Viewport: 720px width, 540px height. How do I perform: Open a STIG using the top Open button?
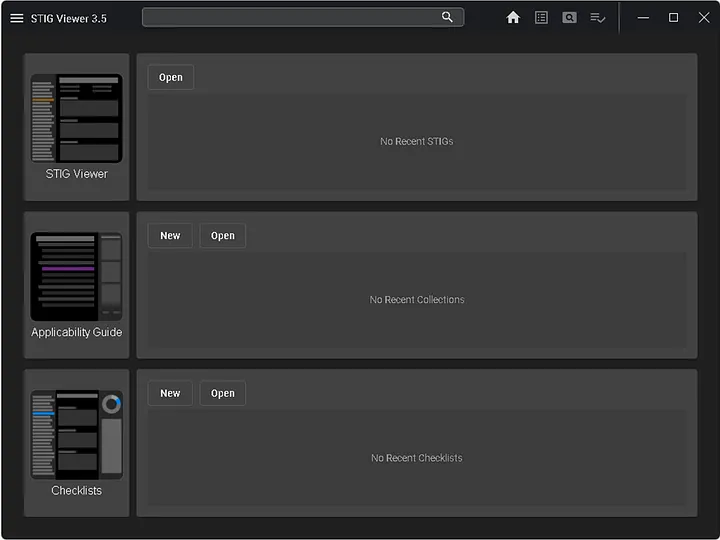tap(171, 77)
